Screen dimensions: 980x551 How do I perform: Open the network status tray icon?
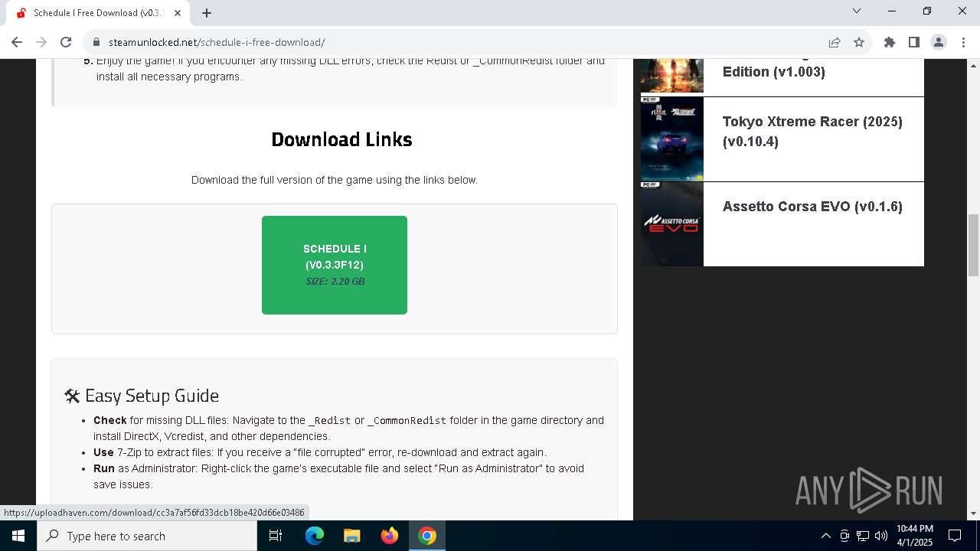point(863,536)
